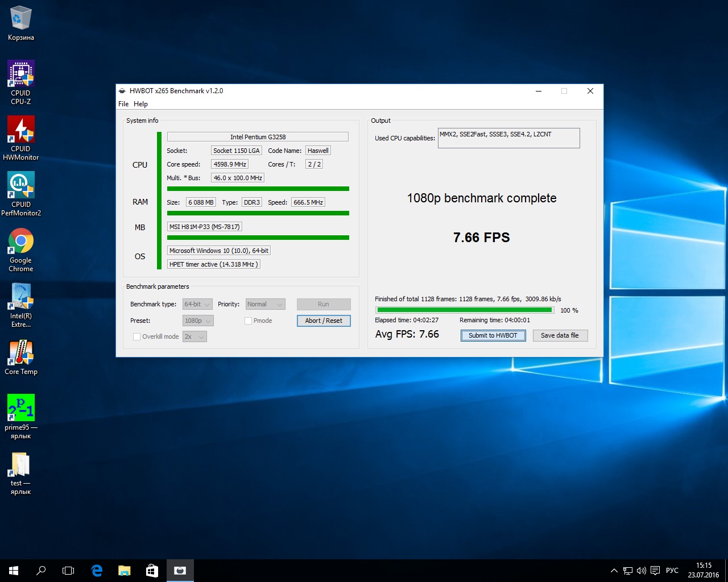Launch Core Temp desktop shortcut
728x582 pixels.
21,357
